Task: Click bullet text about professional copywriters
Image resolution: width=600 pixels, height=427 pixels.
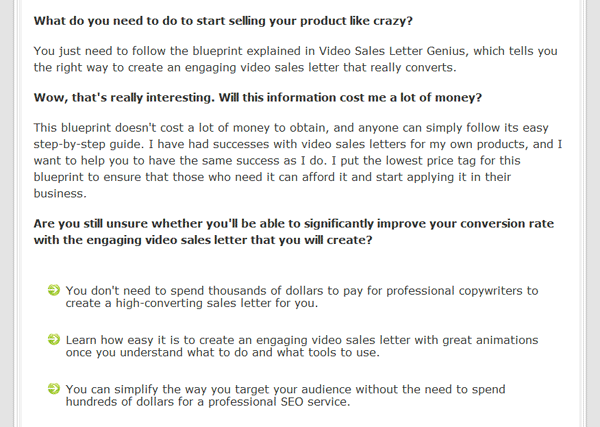Action: (302, 297)
